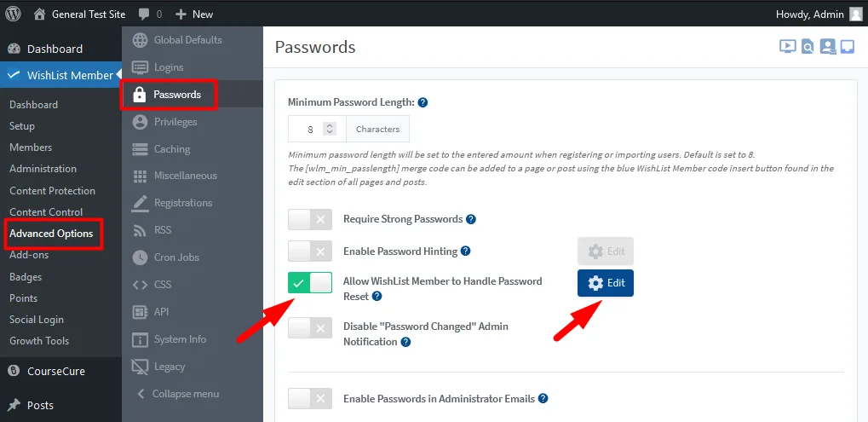Viewport: 868px width, 422px height.
Task: Show Require Strong Passwords help tooltip
Action: [471, 219]
